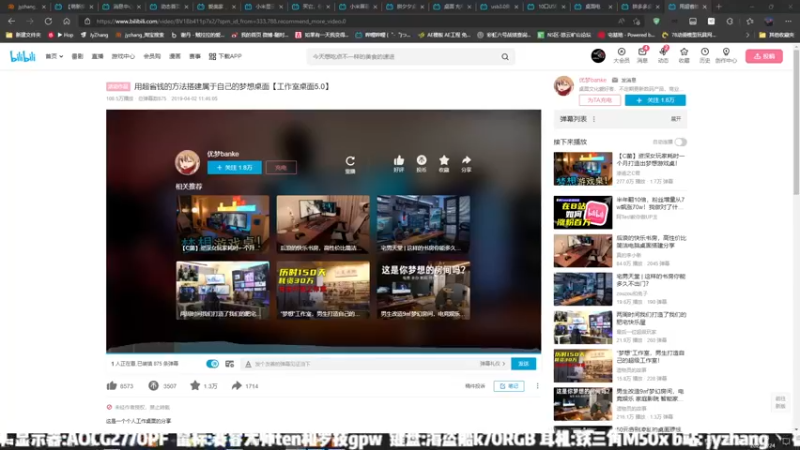
Task: Open new browser tab with plus
Action: pyautogui.click(x=718, y=7)
